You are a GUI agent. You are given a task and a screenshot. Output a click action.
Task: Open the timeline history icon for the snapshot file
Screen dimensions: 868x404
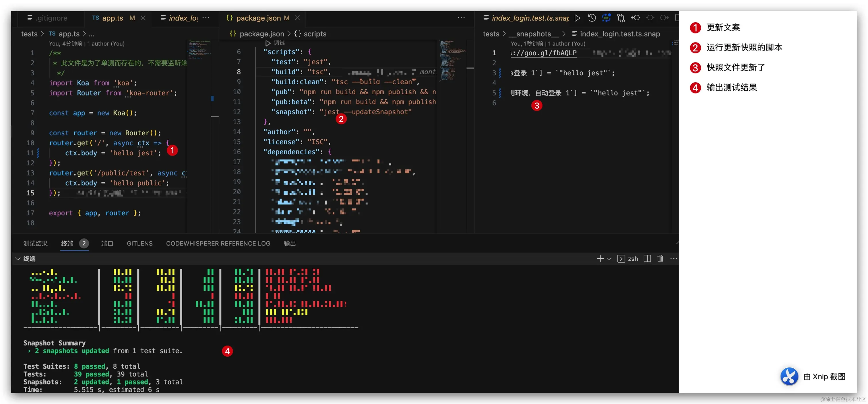tap(592, 18)
